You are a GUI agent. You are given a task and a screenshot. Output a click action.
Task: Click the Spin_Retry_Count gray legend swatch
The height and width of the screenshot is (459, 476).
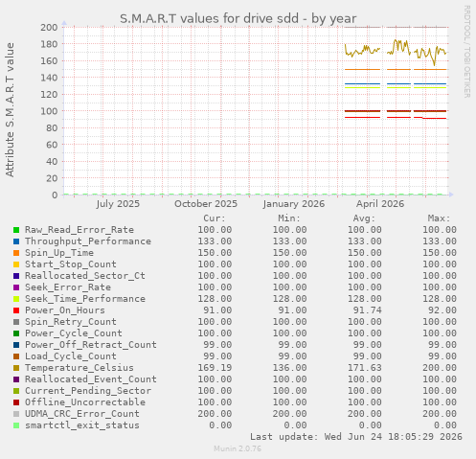click(16, 322)
